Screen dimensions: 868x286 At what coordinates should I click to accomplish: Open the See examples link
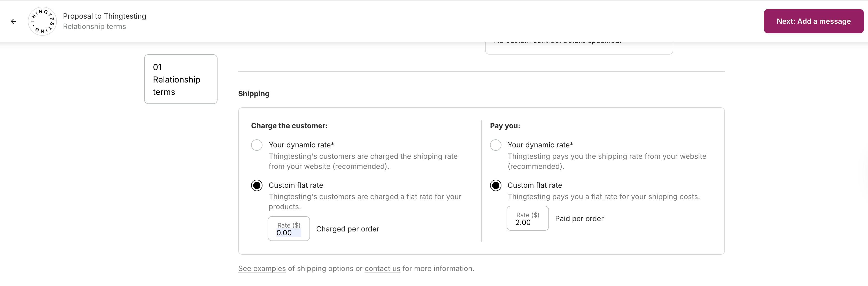pyautogui.click(x=262, y=269)
